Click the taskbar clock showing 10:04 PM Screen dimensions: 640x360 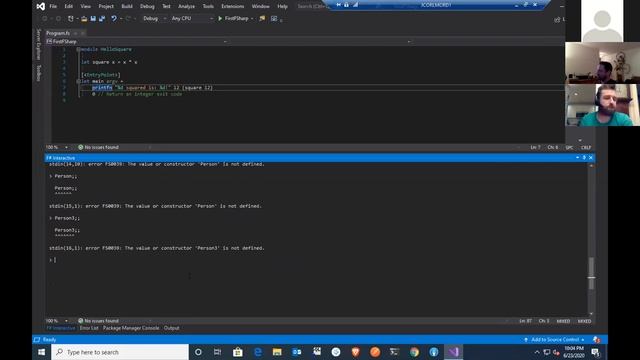click(x=574, y=352)
